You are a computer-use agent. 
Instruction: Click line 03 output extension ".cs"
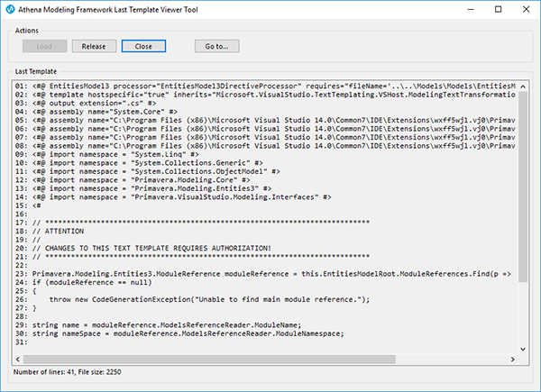86,103
